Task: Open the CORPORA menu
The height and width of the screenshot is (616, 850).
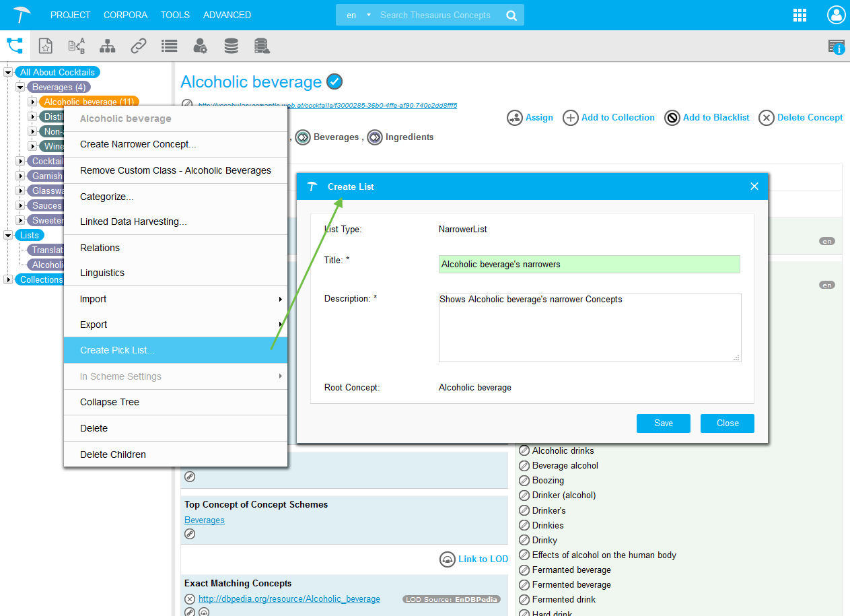Action: (x=126, y=15)
